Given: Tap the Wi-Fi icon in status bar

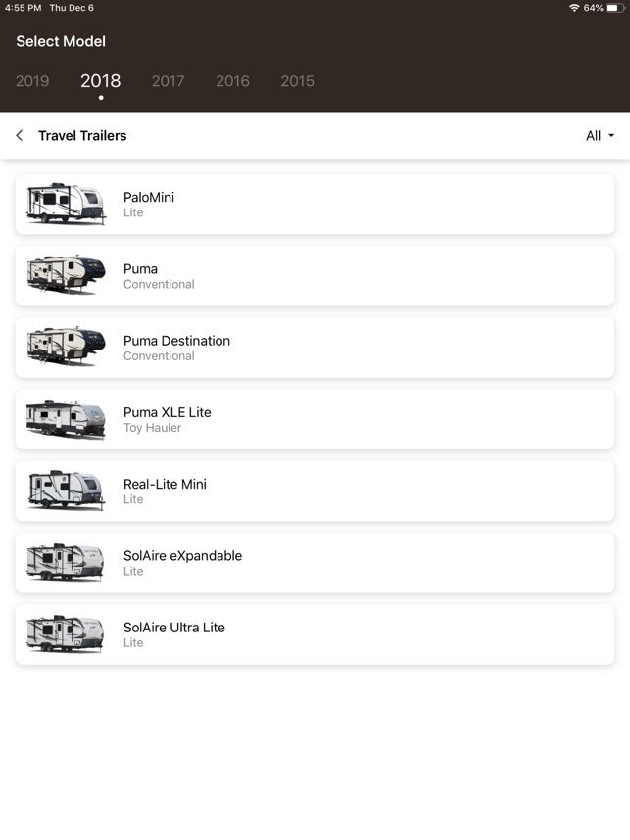Looking at the screenshot, I should click(574, 8).
